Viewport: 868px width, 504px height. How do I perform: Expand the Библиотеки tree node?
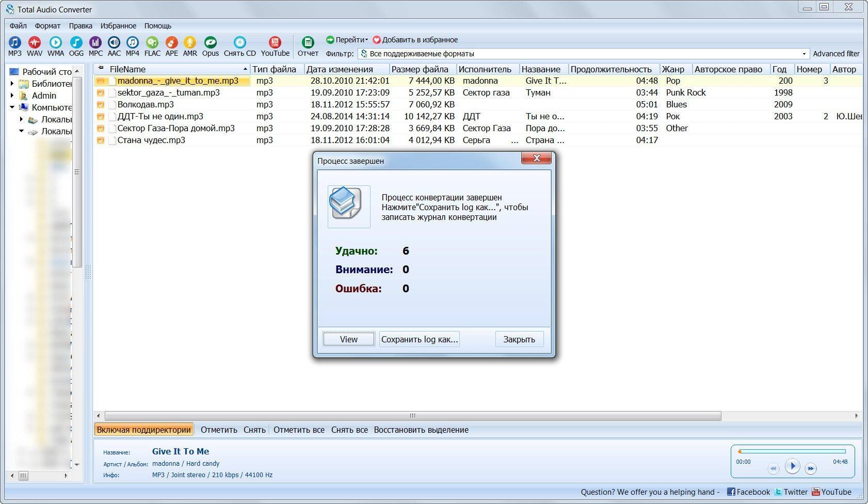[12, 84]
